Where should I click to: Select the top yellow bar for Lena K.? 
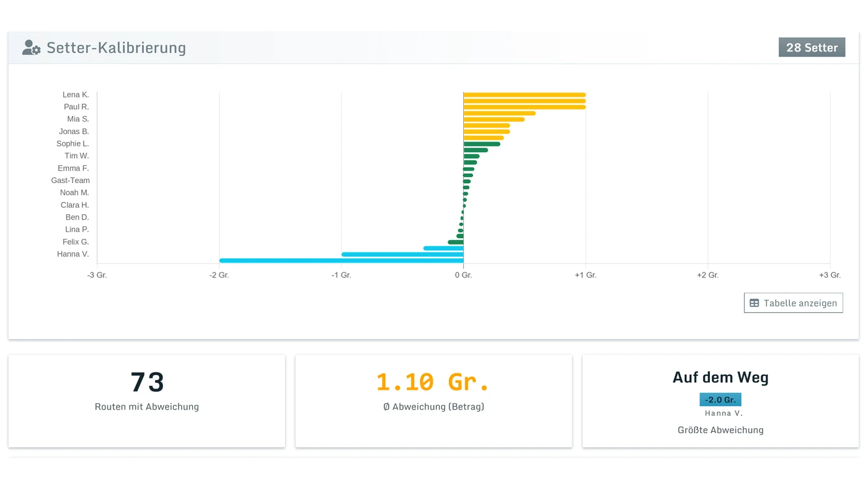pyautogui.click(x=525, y=95)
